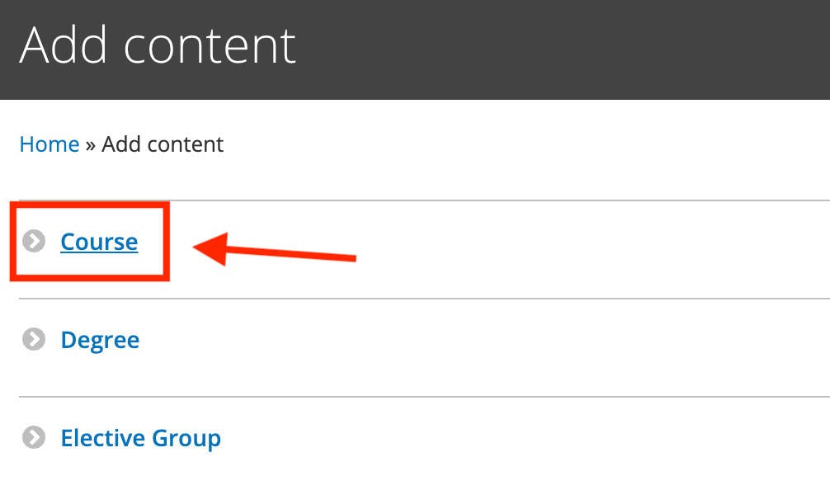Open the Course content type link
The width and height of the screenshot is (830, 504).
(99, 242)
